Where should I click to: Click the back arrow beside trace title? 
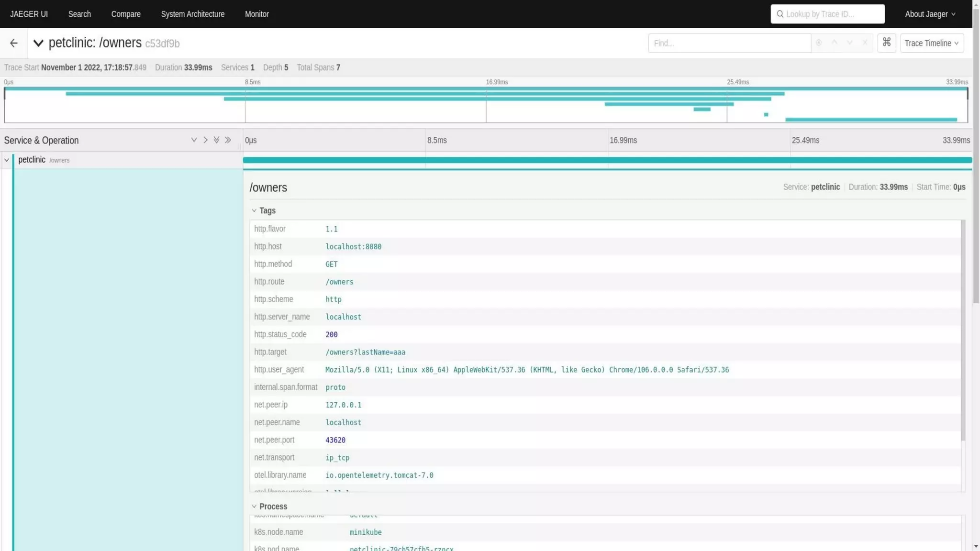[x=14, y=43]
